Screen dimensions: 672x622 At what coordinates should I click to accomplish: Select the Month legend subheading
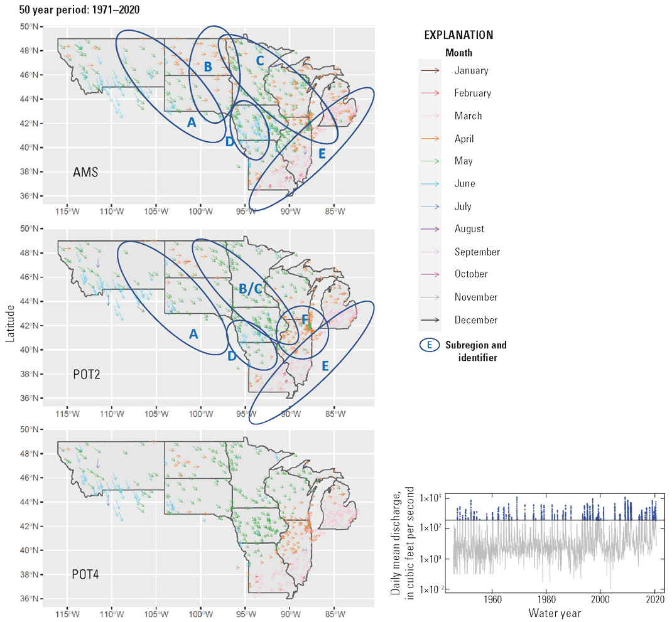click(x=458, y=53)
